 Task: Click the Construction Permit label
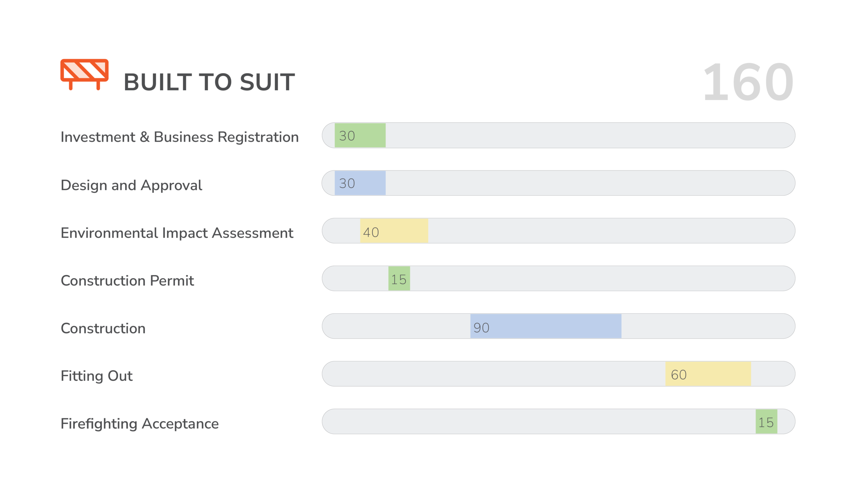pos(127,281)
